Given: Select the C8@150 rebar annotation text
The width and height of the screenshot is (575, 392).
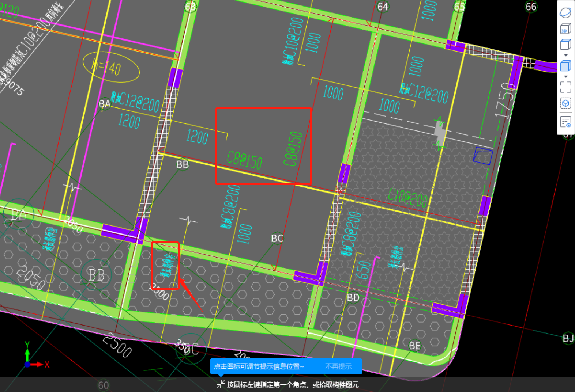Looking at the screenshot, I should click(x=244, y=160).
